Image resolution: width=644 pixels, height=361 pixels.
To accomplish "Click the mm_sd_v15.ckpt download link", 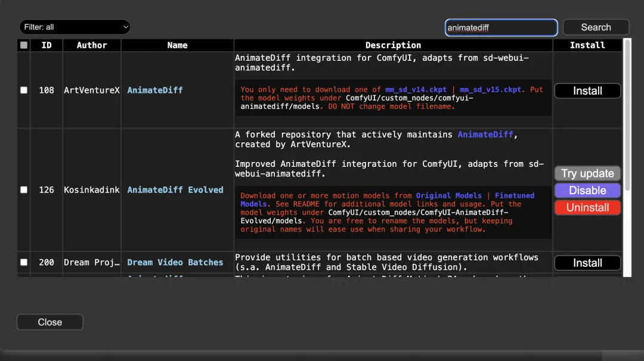I will coord(492,90).
